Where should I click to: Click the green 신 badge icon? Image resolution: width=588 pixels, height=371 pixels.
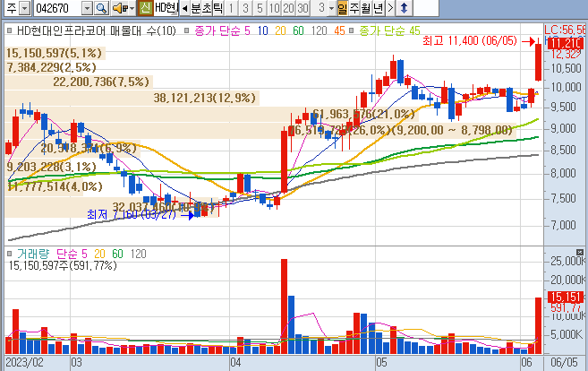(x=146, y=8)
